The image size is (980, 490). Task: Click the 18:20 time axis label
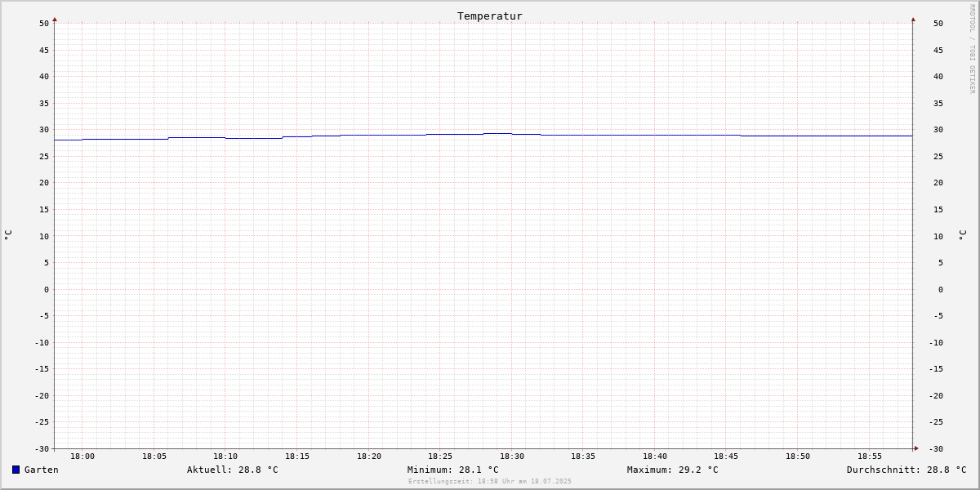369,457
